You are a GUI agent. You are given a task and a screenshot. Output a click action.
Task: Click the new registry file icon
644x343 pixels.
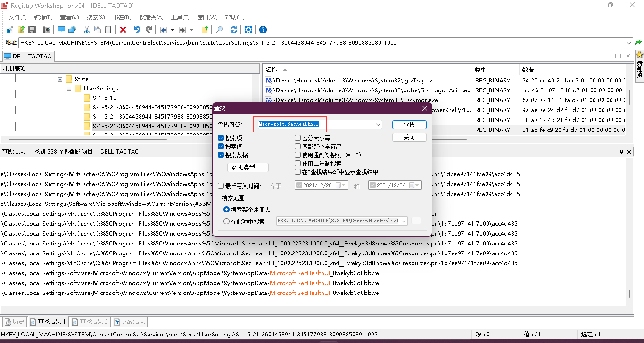pyautogui.click(x=10, y=30)
